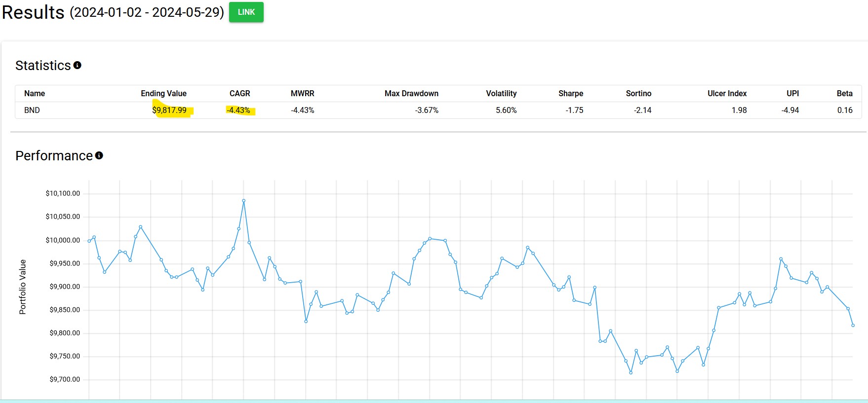This screenshot has height=403, width=868.
Task: Select the 5.60% volatility value
Action: tap(506, 110)
